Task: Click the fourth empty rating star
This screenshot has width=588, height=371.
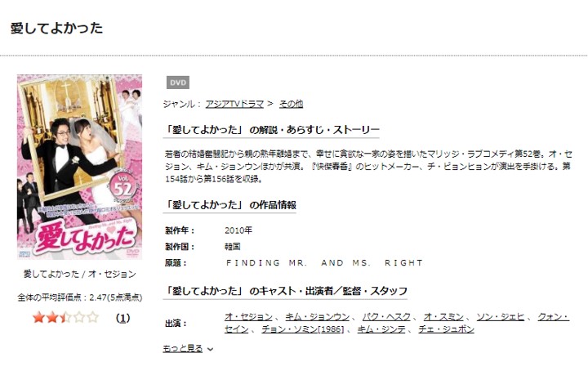Action: 79,318
